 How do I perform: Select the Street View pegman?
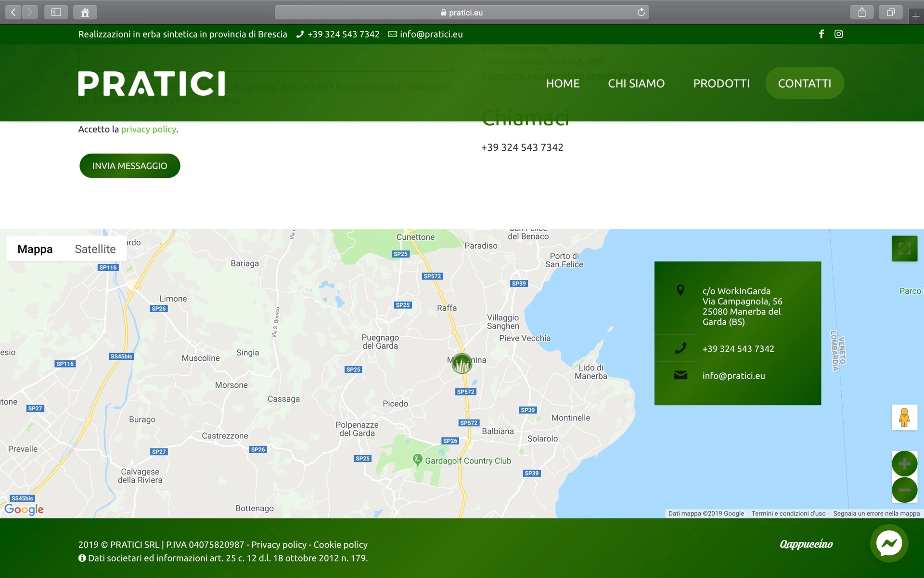(904, 417)
